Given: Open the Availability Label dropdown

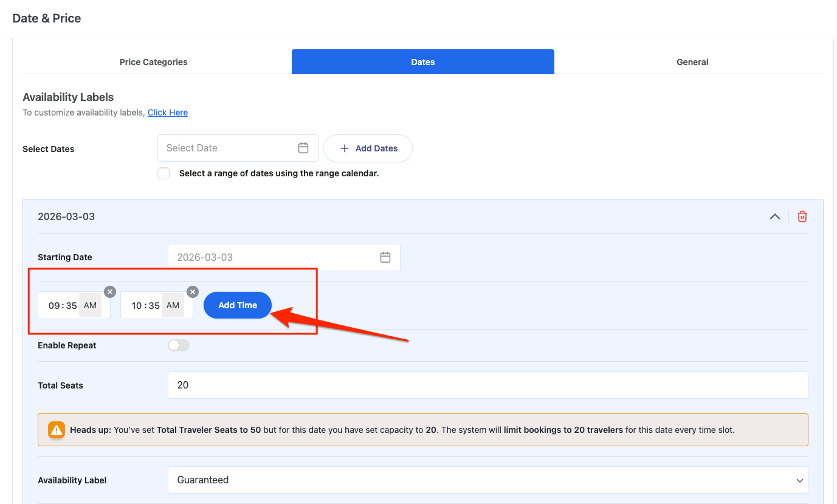Looking at the screenshot, I should 487,480.
